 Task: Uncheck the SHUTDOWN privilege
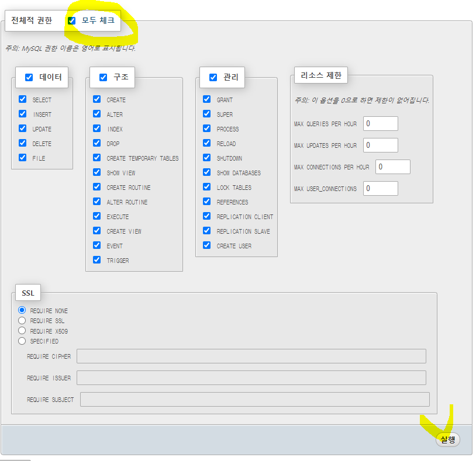pyautogui.click(x=207, y=157)
